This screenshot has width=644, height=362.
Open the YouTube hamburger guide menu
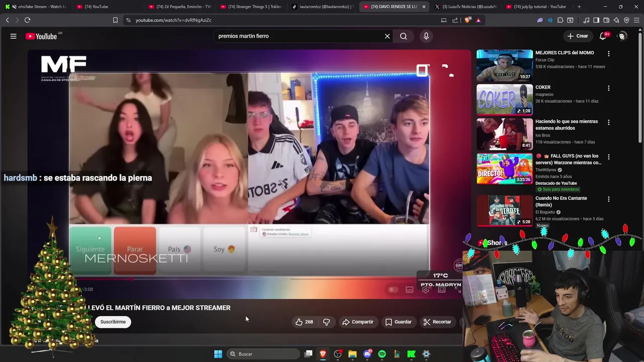pyautogui.click(x=14, y=36)
